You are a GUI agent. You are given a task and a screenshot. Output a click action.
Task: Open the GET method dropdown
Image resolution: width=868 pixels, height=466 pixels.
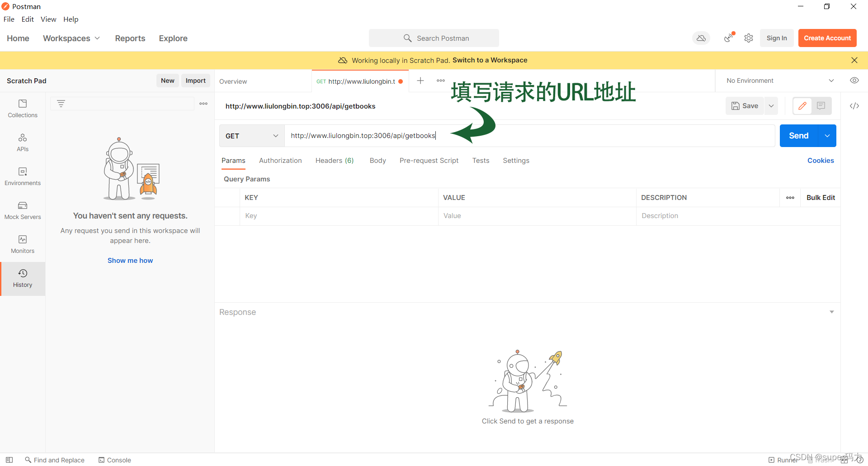tap(252, 136)
